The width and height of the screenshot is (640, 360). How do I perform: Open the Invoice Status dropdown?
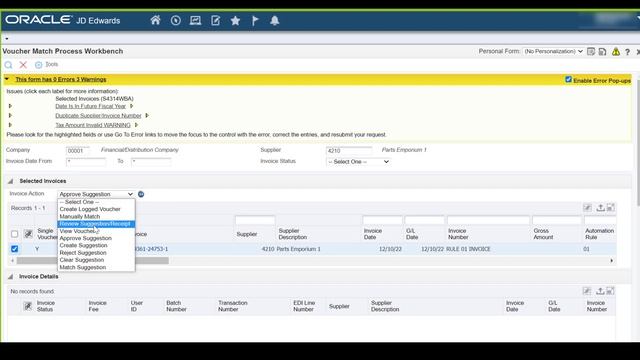(358, 162)
